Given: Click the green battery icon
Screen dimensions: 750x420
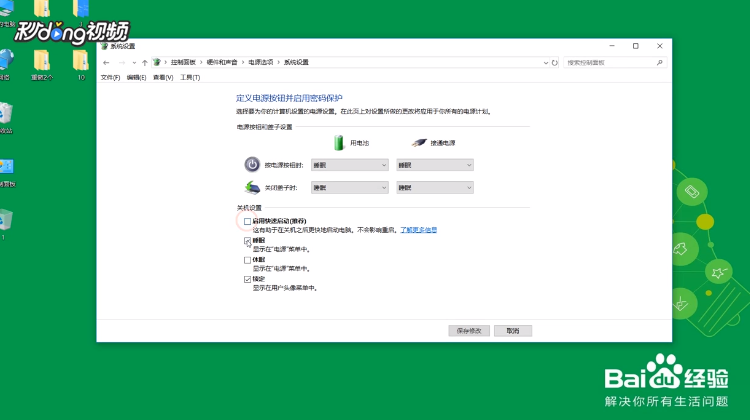Looking at the screenshot, I should pos(339,143).
